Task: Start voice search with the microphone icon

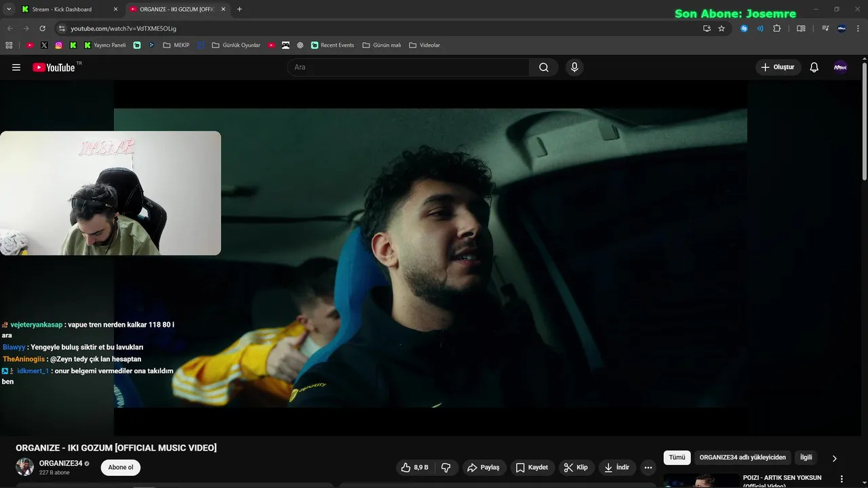Action: [x=574, y=67]
